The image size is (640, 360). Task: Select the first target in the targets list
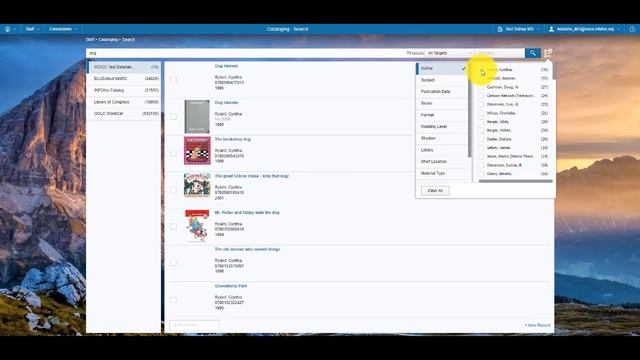tap(124, 67)
